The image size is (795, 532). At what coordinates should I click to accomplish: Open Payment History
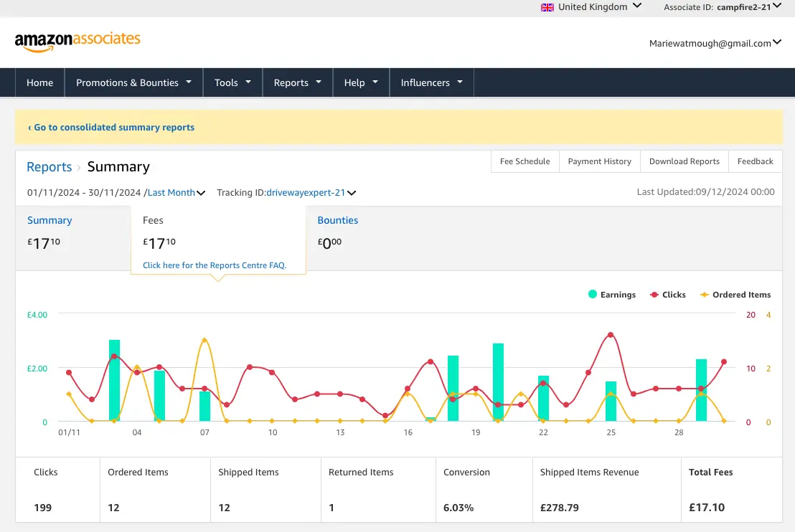coord(599,161)
